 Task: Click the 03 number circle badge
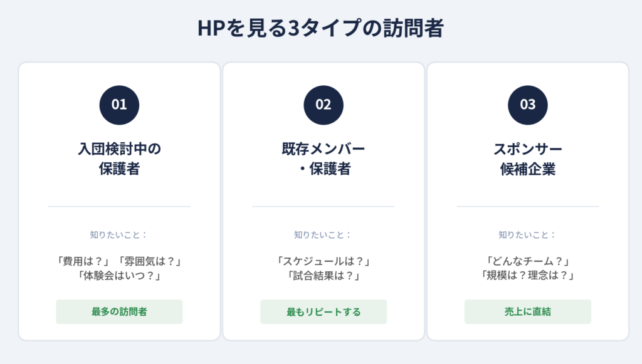528,105
